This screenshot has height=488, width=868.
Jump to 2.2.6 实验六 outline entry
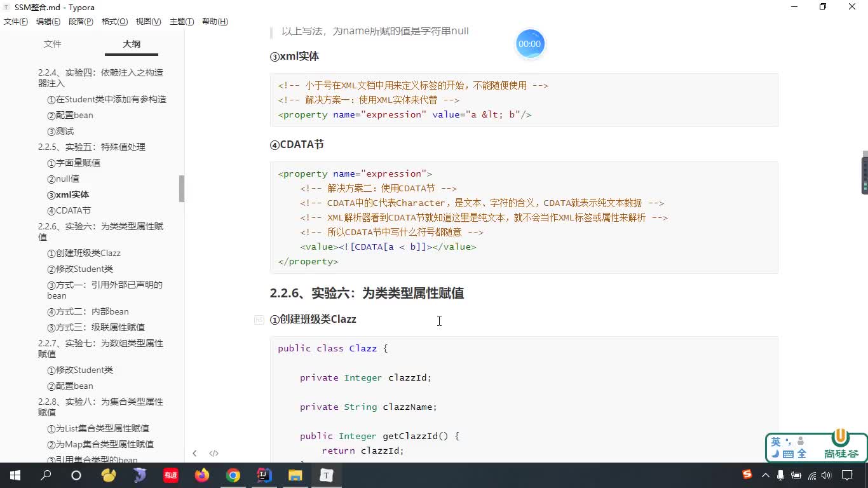[x=100, y=231]
